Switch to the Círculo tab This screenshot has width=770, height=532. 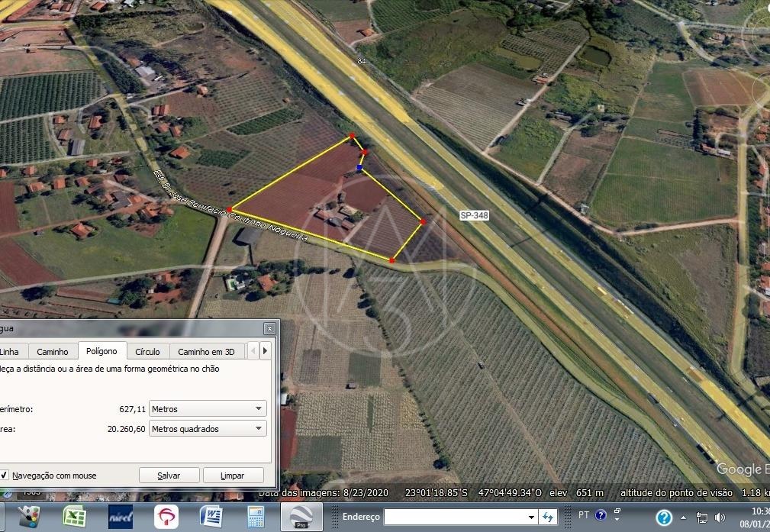[147, 351]
